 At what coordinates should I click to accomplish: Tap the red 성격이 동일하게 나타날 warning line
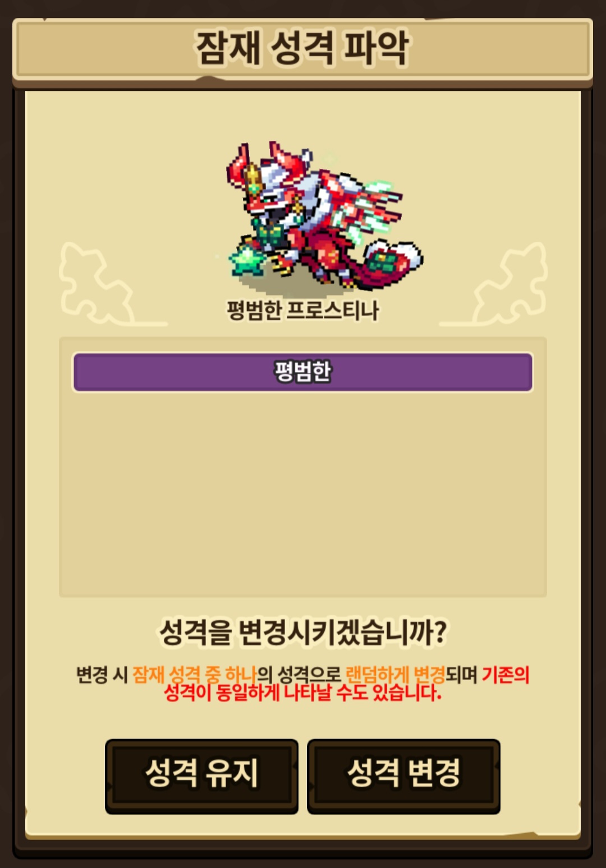click(x=248, y=693)
